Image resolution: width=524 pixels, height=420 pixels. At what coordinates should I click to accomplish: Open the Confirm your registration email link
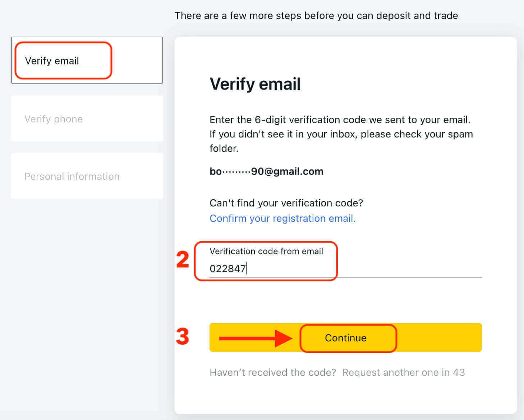pos(282,218)
